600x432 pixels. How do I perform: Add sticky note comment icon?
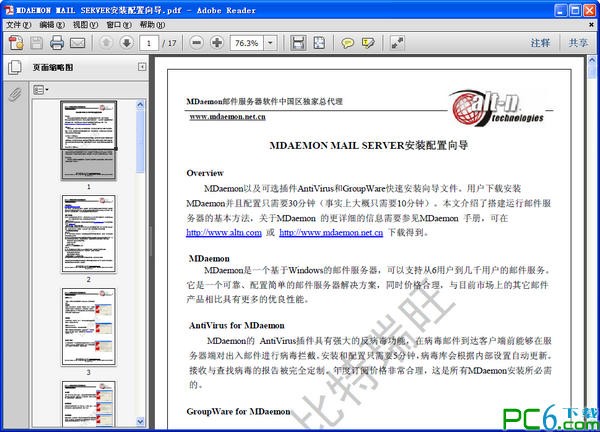pos(347,43)
